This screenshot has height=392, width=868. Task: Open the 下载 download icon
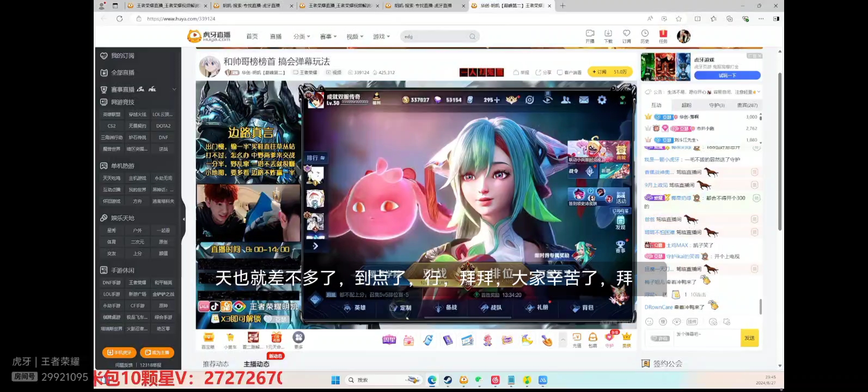(608, 36)
